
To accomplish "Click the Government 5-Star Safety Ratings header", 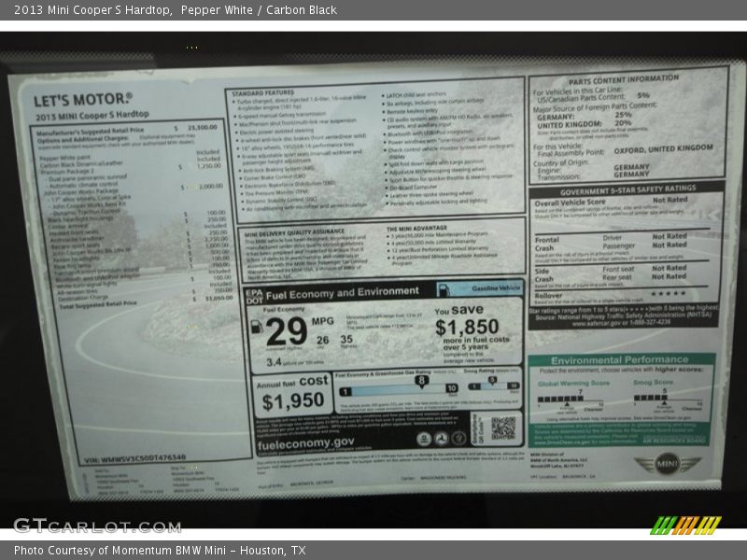I will [x=627, y=190].
